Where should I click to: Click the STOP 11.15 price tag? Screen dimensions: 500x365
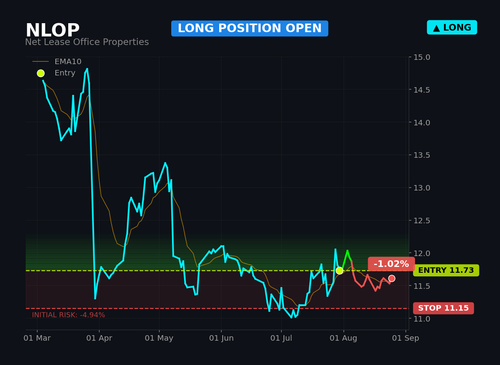click(443, 308)
